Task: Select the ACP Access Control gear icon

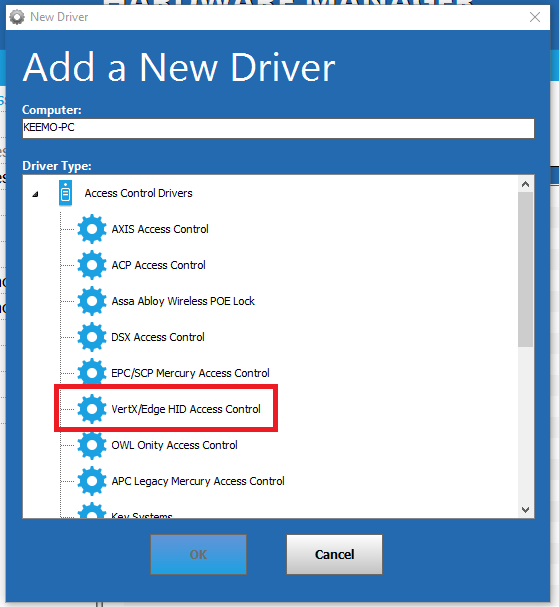Action: [x=92, y=265]
